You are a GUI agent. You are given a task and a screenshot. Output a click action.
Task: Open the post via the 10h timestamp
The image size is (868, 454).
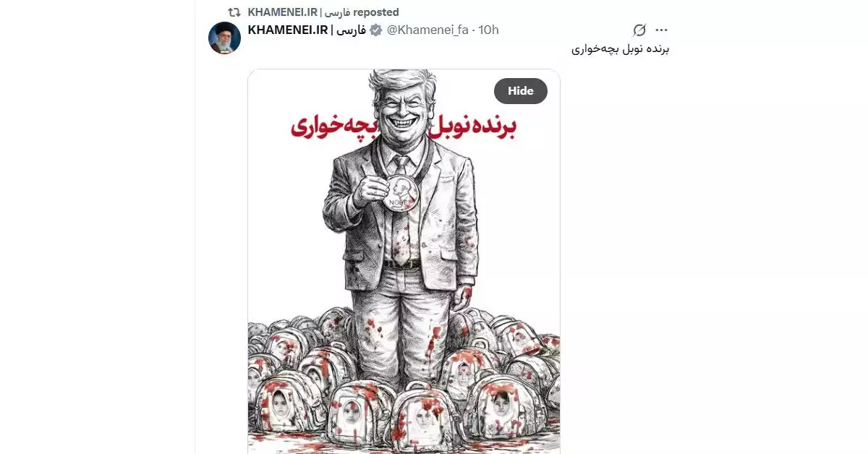(x=489, y=30)
